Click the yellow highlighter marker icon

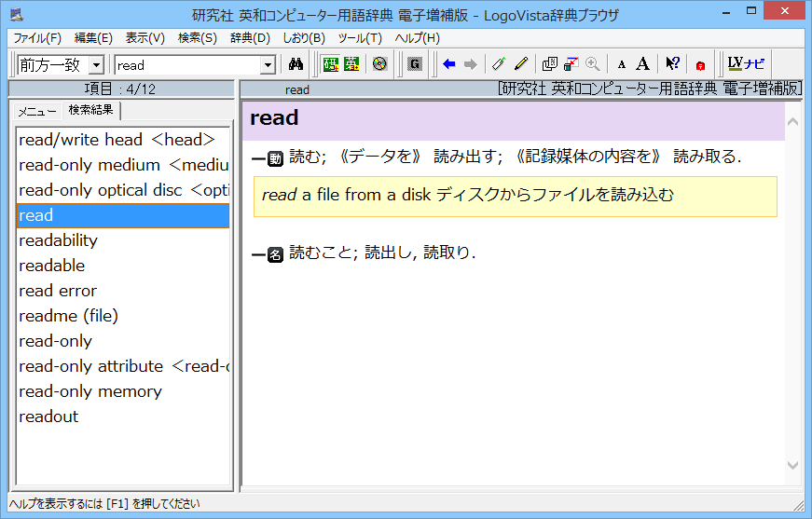[521, 64]
